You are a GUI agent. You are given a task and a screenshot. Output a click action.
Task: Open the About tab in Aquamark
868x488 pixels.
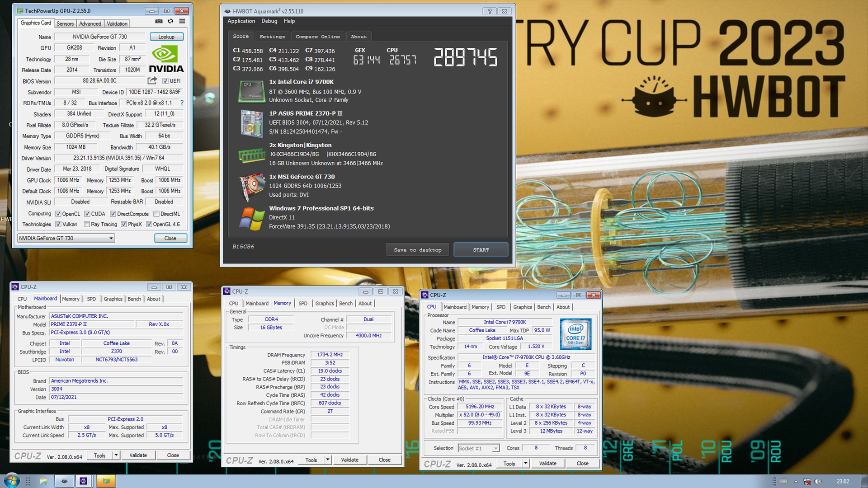(359, 37)
